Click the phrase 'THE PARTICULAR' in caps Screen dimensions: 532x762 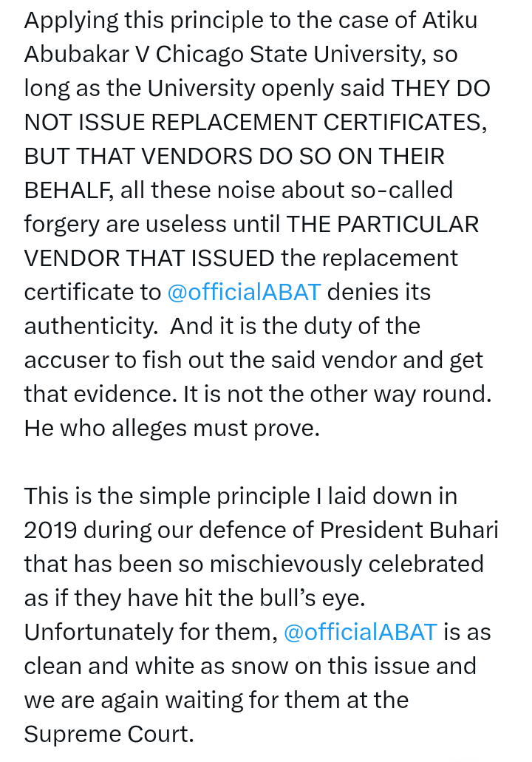383,224
